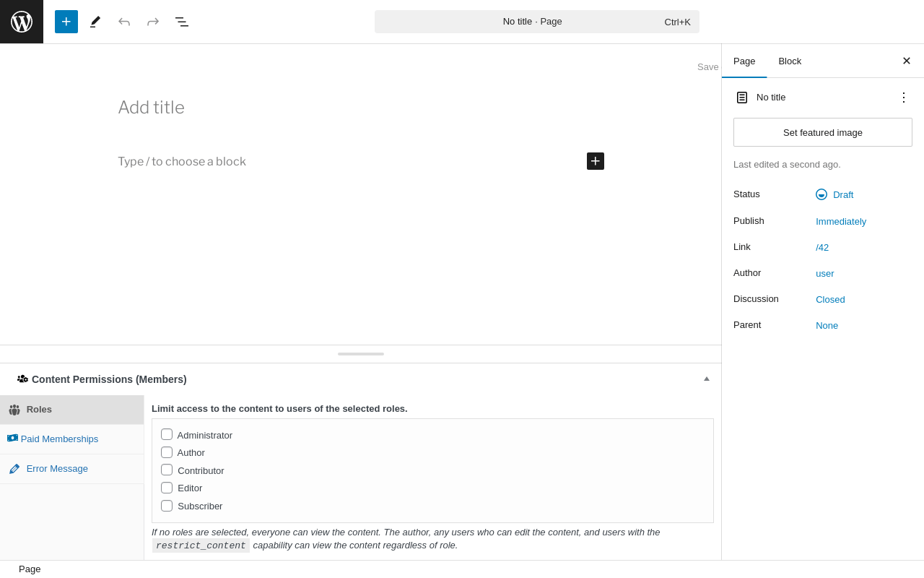The width and height of the screenshot is (924, 578).
Task: Open Document Overview list icon
Action: (182, 22)
